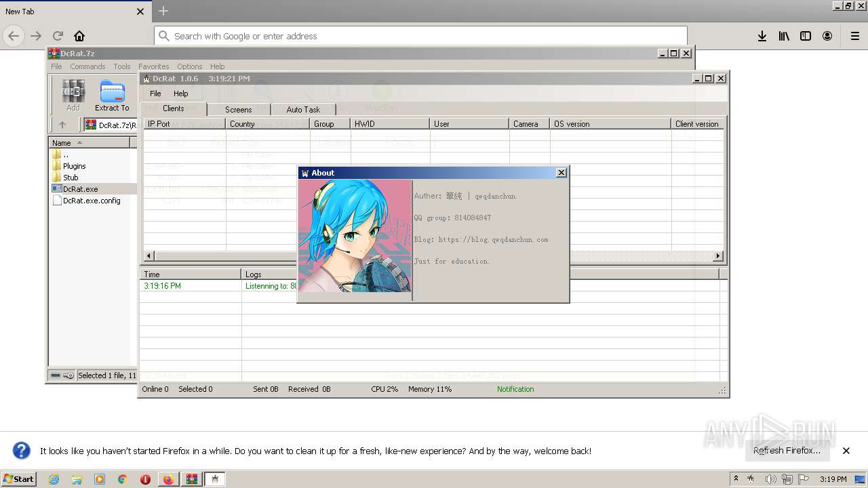
Task: Open Firefox account icon
Action: 827,36
